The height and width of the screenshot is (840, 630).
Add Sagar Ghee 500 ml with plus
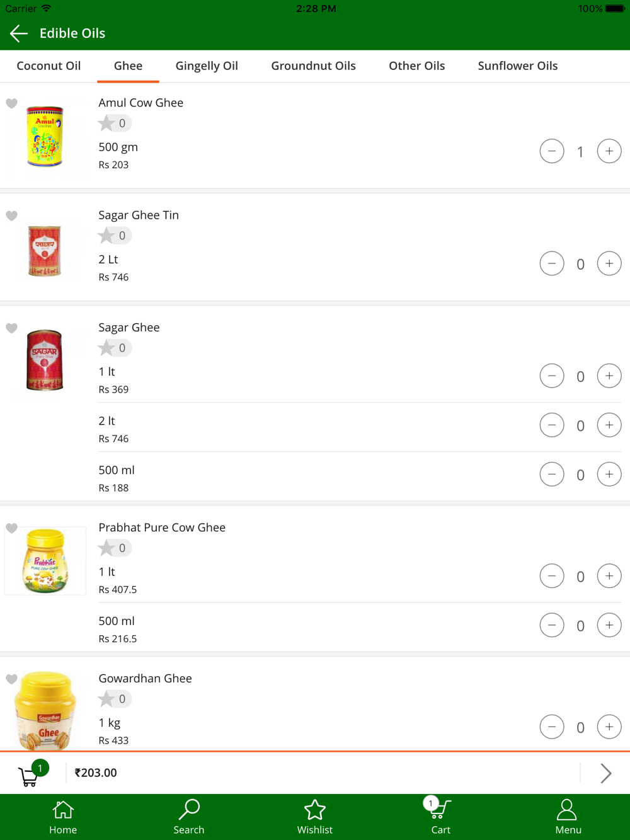609,475
